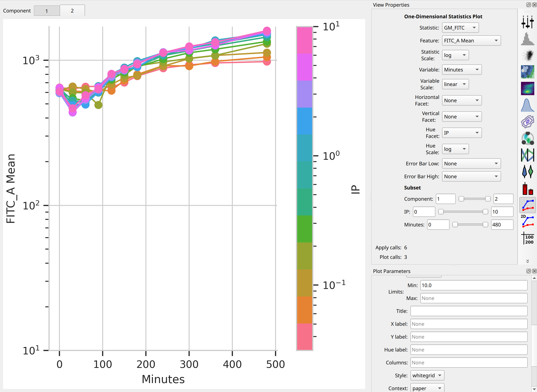Select the histogram view icon
This screenshot has width=537, height=392.
527,39
